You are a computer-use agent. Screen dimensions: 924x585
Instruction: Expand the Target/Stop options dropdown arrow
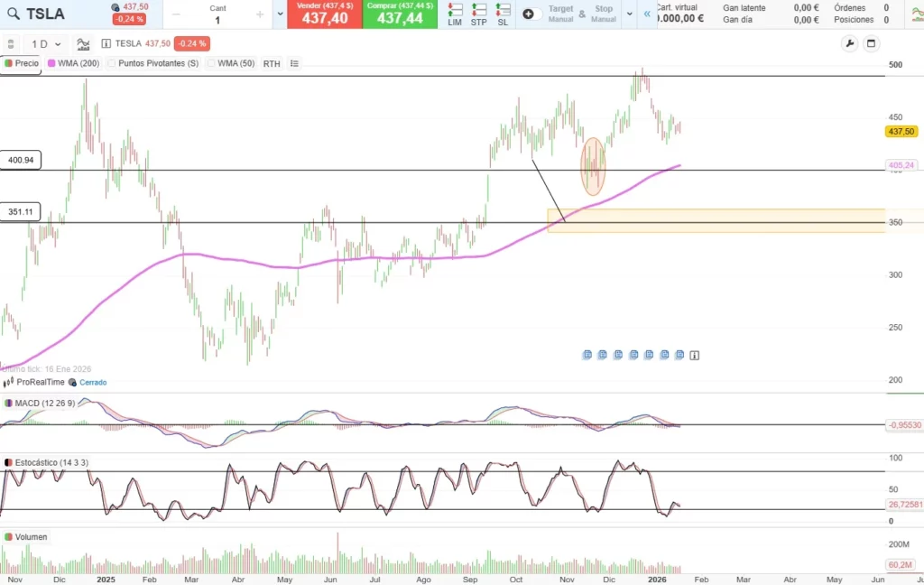(629, 14)
